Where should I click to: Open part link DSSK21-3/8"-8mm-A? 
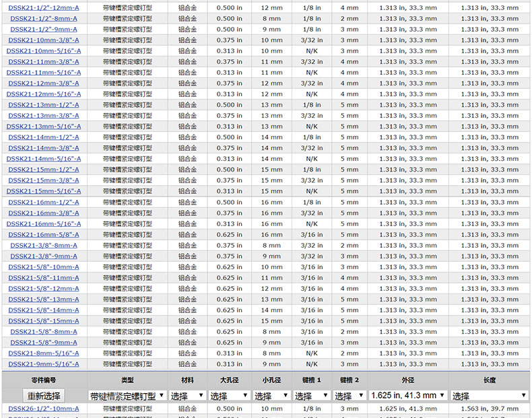coord(44,245)
